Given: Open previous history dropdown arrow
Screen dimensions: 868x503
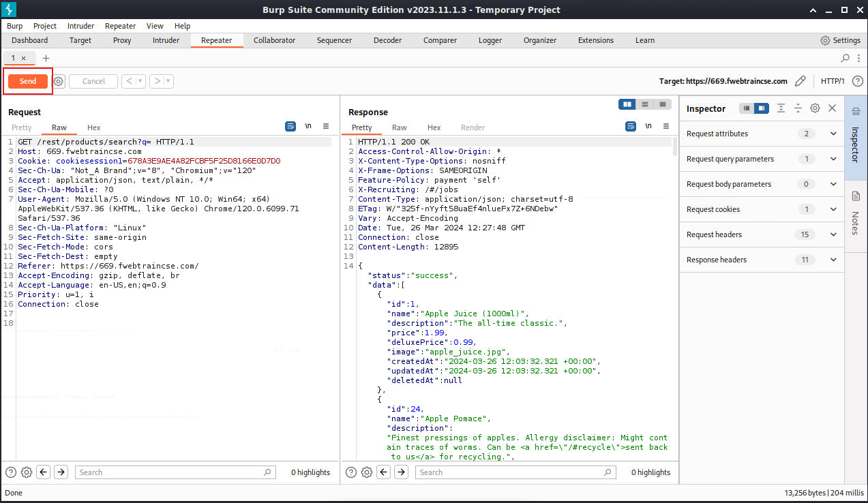Looking at the screenshot, I should pos(140,81).
